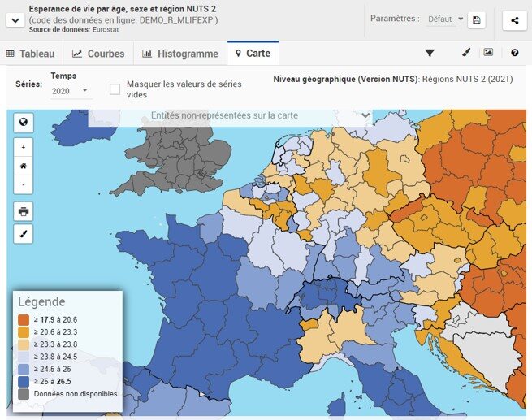Switch to the Histogramme tab
The height and width of the screenshot is (420, 532).
pos(180,54)
